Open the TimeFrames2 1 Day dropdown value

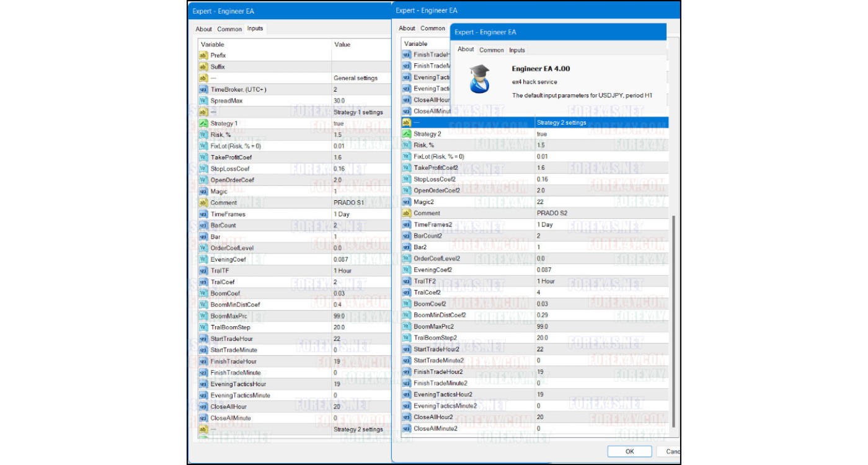click(x=545, y=224)
